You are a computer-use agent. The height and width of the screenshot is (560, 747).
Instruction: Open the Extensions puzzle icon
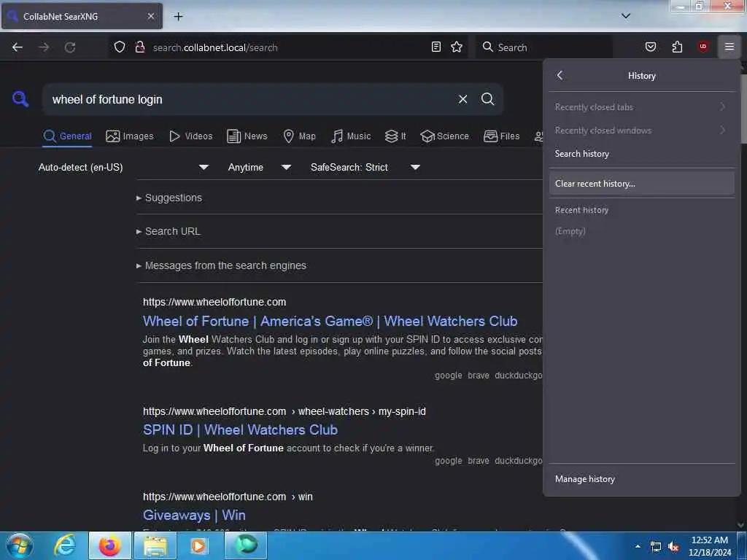[677, 47]
